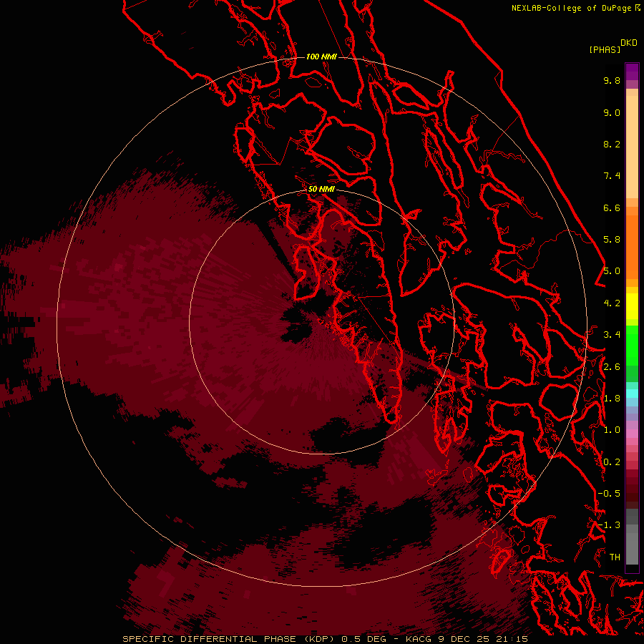Click the purple top segment of color scale
This screenshot has width=644, height=644.
click(x=632, y=72)
